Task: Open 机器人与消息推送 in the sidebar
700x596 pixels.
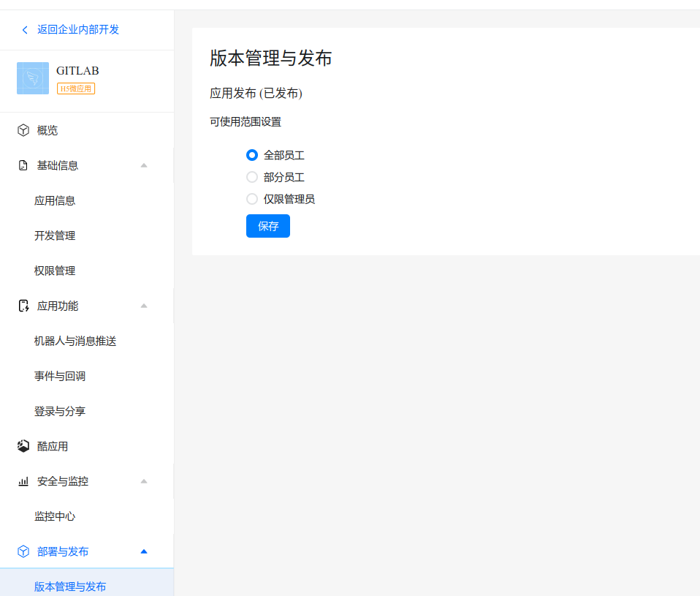Action: coord(75,341)
